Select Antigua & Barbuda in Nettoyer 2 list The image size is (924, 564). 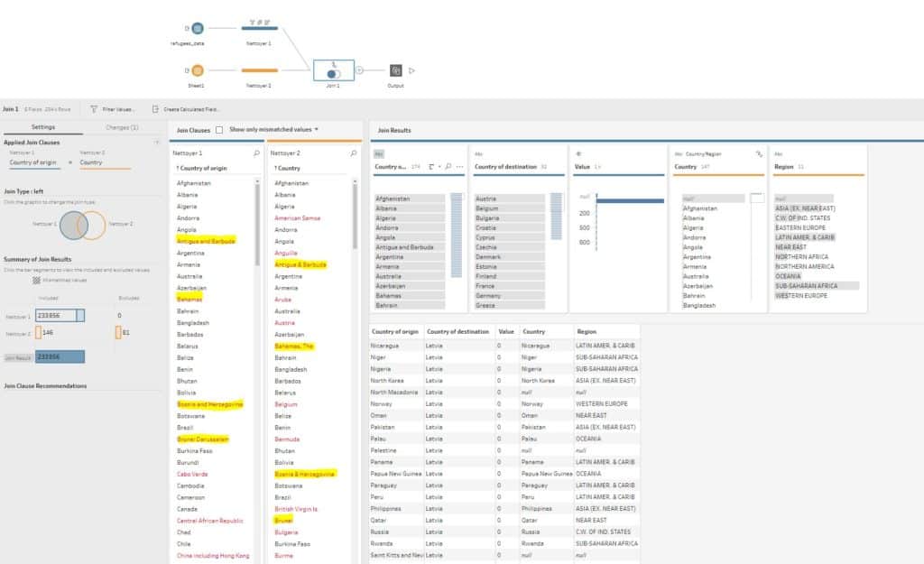tap(300, 264)
